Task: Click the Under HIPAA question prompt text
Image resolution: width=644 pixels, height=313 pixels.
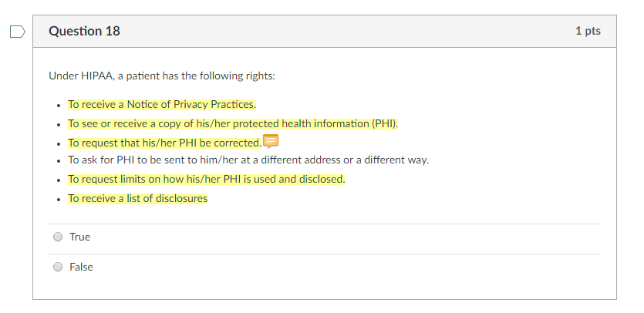Action: (x=162, y=76)
